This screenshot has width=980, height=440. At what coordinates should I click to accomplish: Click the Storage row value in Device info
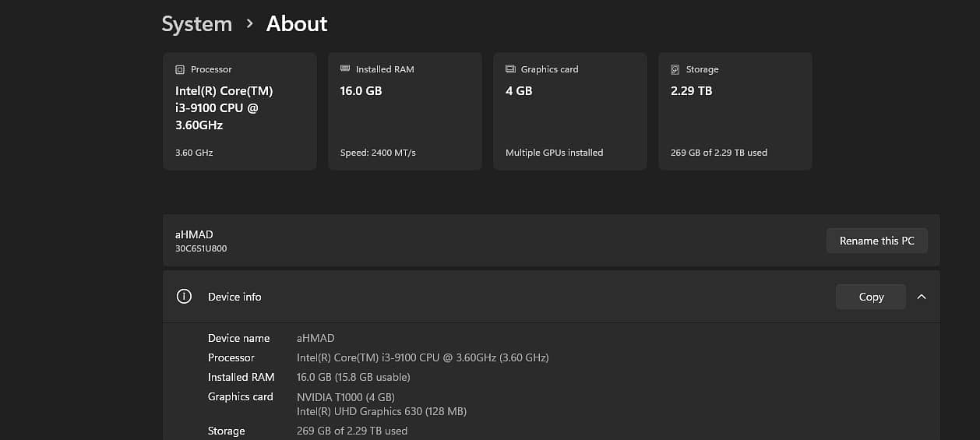[352, 431]
